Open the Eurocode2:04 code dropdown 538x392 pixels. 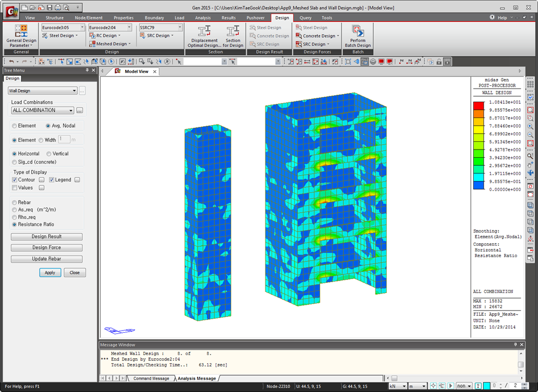point(110,27)
